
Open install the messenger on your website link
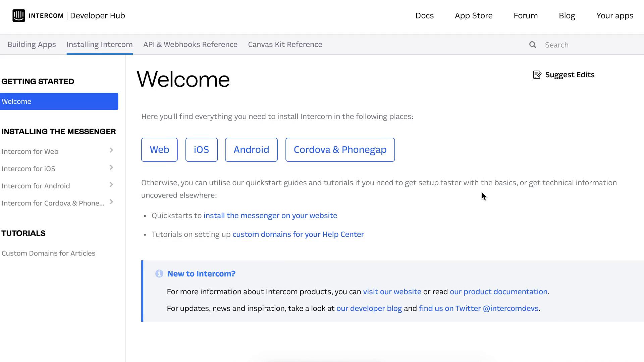point(270,216)
